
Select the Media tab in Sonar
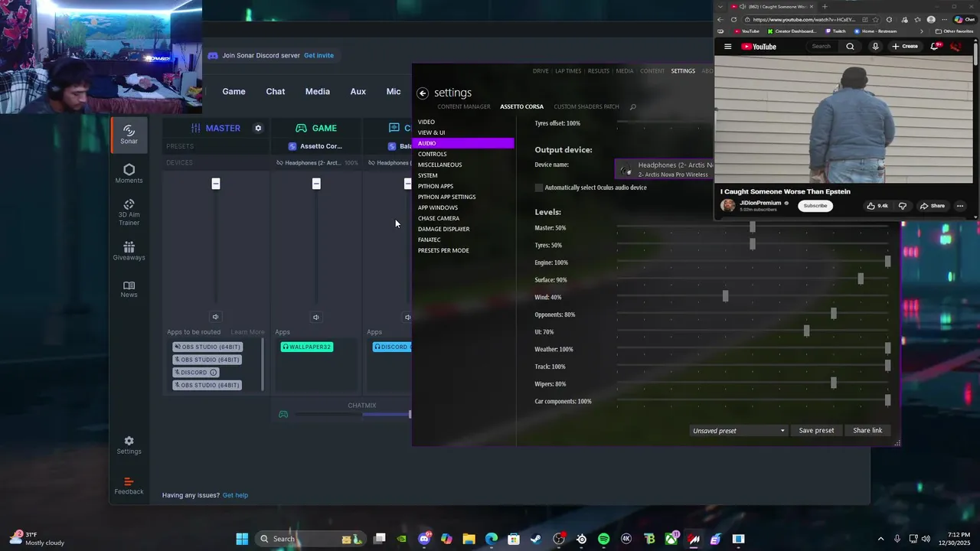pyautogui.click(x=318, y=91)
